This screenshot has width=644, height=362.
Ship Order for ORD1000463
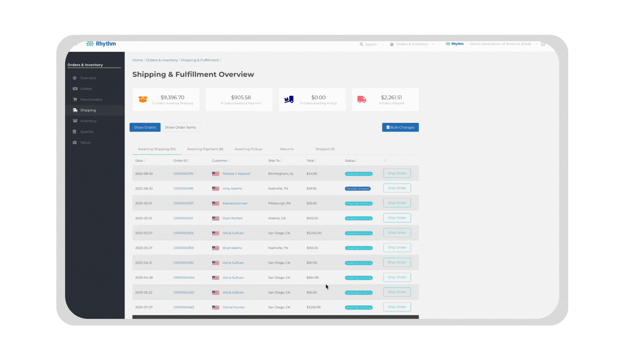point(397,307)
